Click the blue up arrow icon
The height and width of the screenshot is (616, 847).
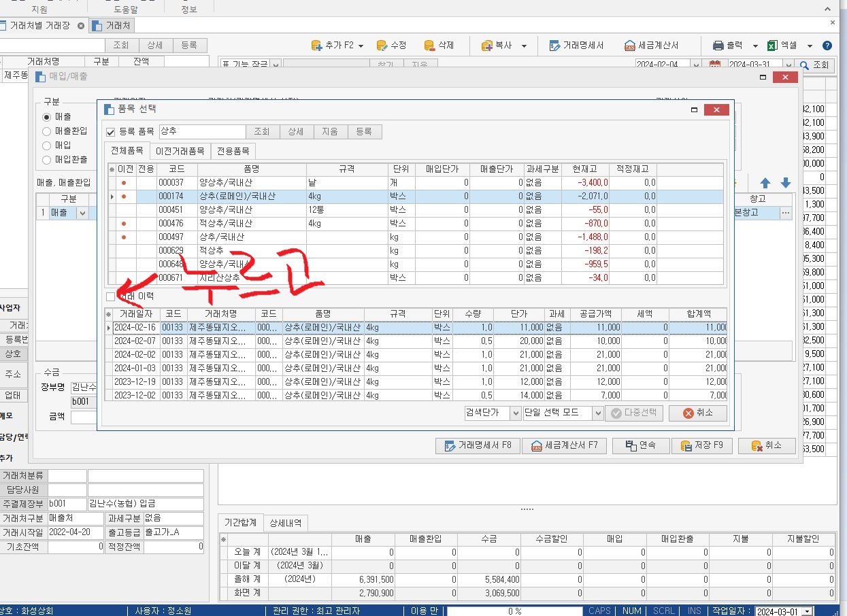[765, 183]
